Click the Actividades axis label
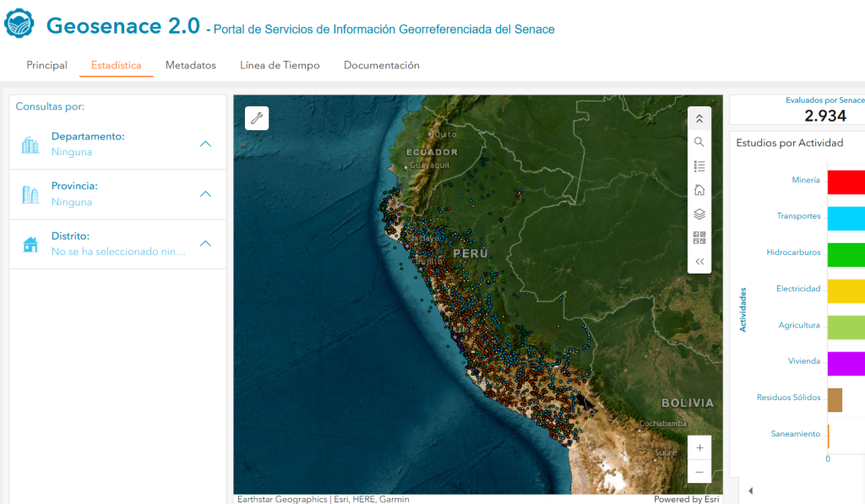865x504 pixels. pyautogui.click(x=743, y=309)
